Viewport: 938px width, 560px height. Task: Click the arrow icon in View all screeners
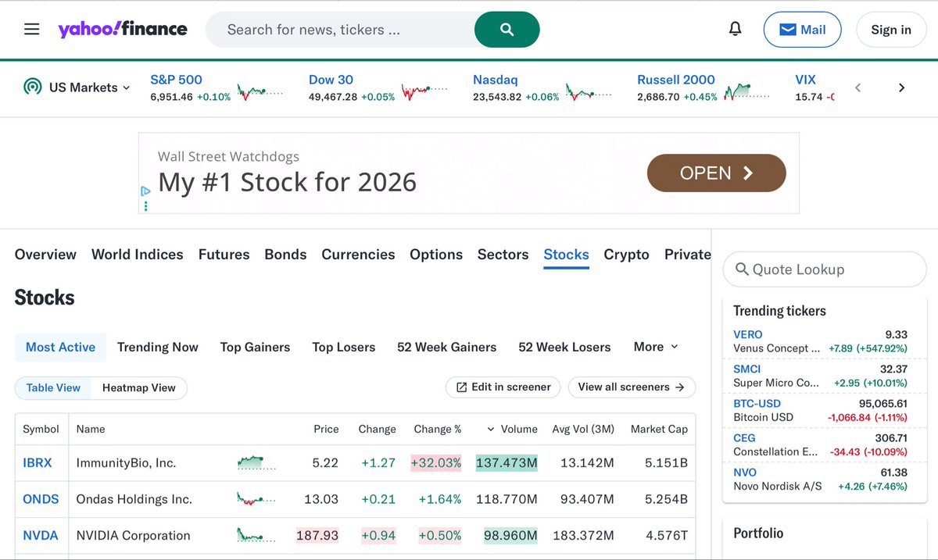click(x=679, y=387)
